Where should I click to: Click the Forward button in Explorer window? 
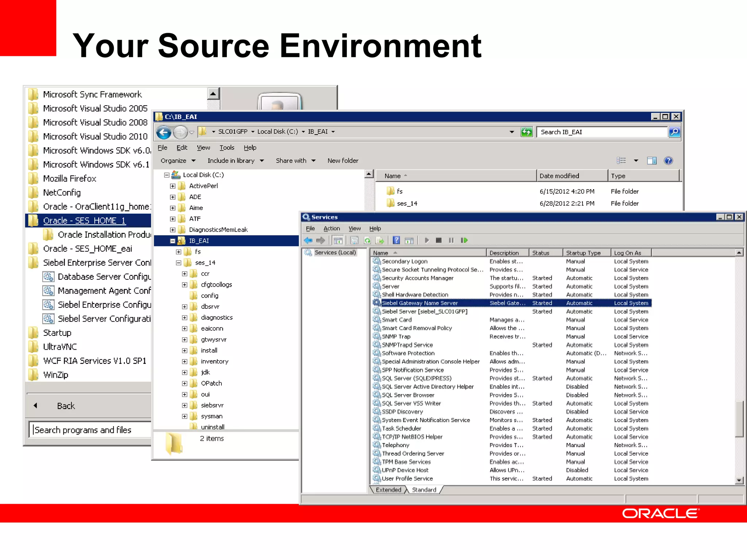180,132
